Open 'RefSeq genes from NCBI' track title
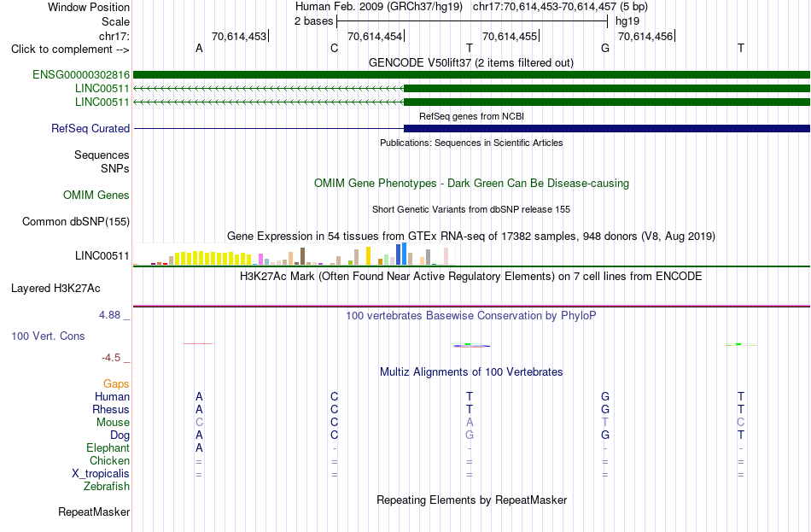Viewport: 811px width, 532px height. (472, 116)
